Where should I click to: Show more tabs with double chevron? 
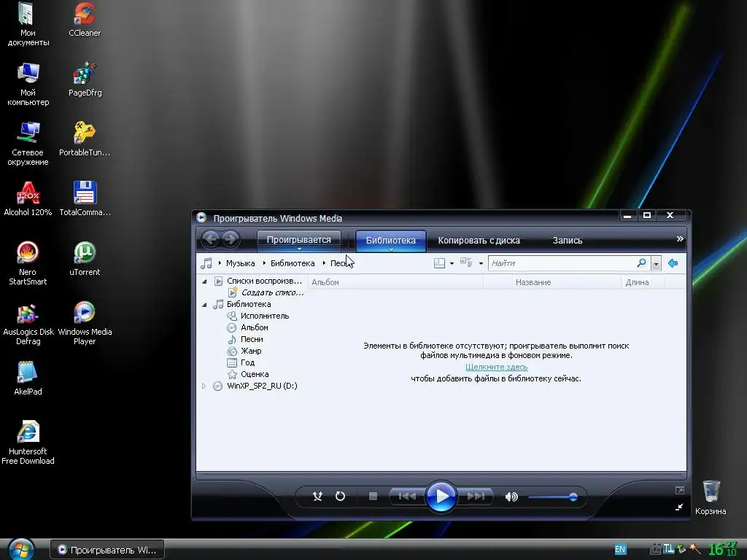(x=680, y=239)
